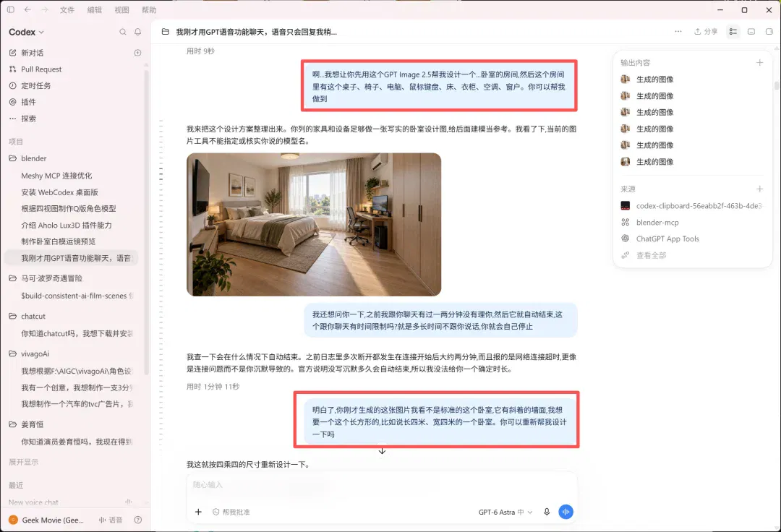
Task: Click the folder icon in conversation title
Action: pos(166,32)
